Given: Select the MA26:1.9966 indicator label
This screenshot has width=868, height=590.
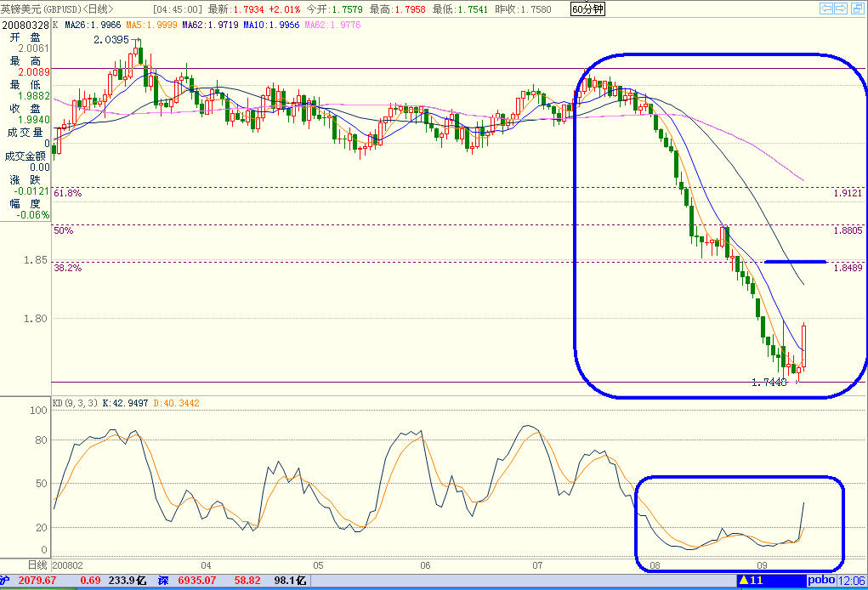Looking at the screenshot, I should tap(93, 25).
